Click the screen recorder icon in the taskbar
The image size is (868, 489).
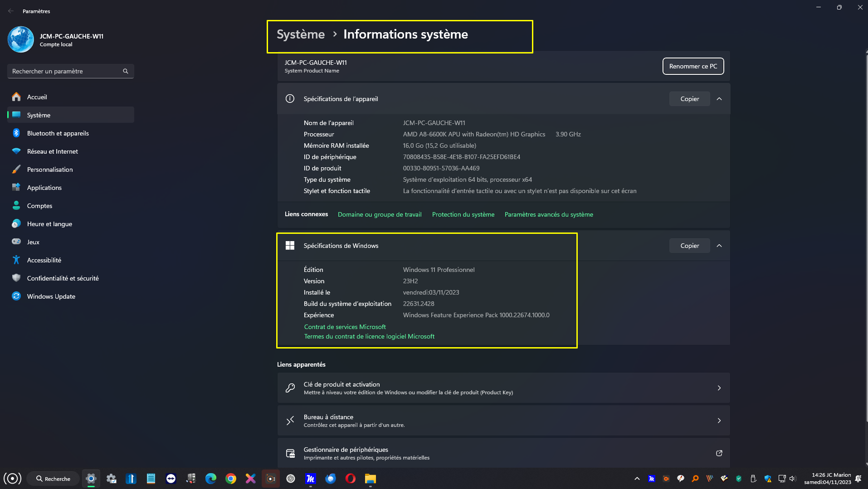coord(271,479)
